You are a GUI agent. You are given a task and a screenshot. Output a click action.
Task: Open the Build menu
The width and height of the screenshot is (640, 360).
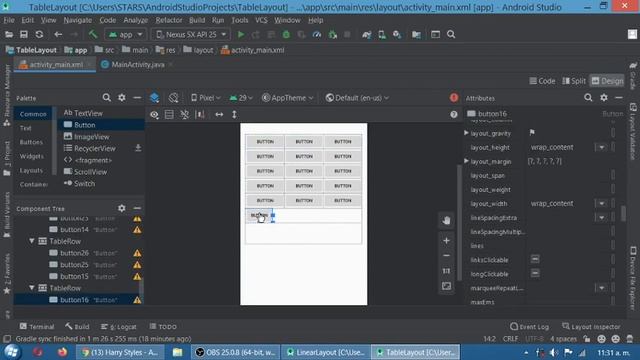(x=197, y=20)
